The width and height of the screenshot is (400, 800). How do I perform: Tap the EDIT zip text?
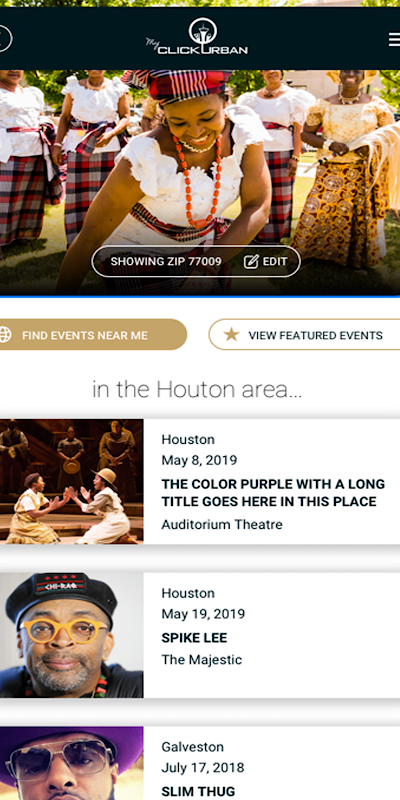(x=275, y=262)
